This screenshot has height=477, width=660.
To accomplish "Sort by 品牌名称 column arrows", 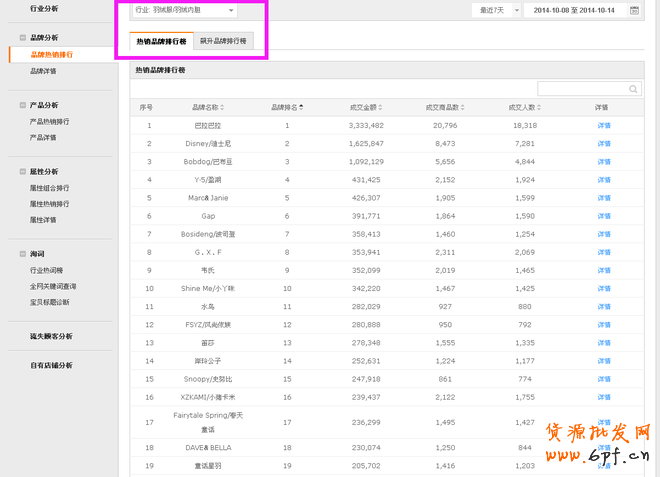I will 222,107.
